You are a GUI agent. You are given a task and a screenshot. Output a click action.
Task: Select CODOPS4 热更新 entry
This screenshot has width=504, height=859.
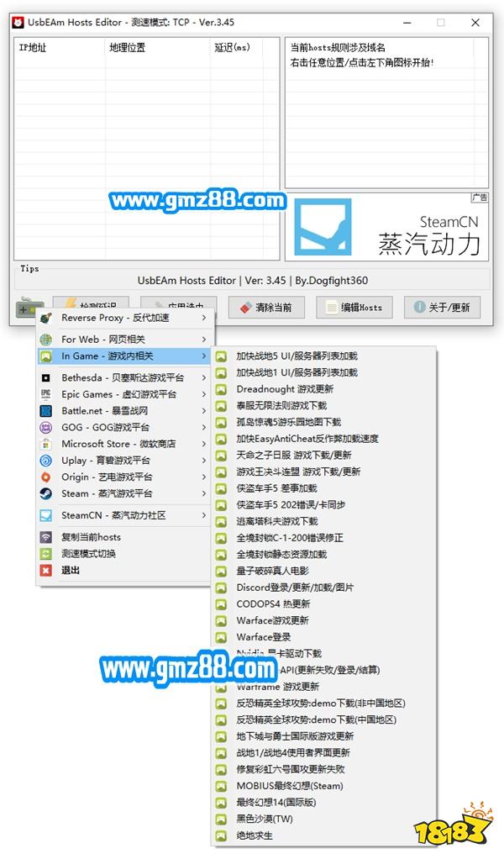[x=324, y=603]
